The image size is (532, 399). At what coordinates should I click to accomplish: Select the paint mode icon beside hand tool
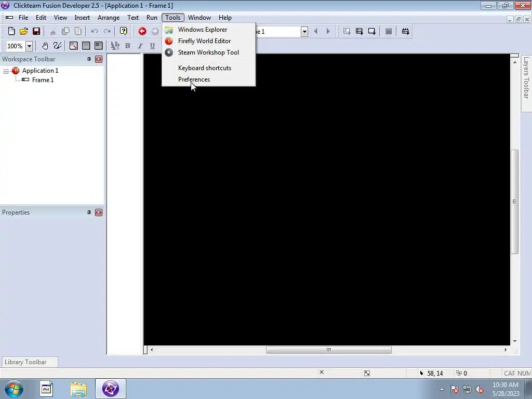pos(57,46)
